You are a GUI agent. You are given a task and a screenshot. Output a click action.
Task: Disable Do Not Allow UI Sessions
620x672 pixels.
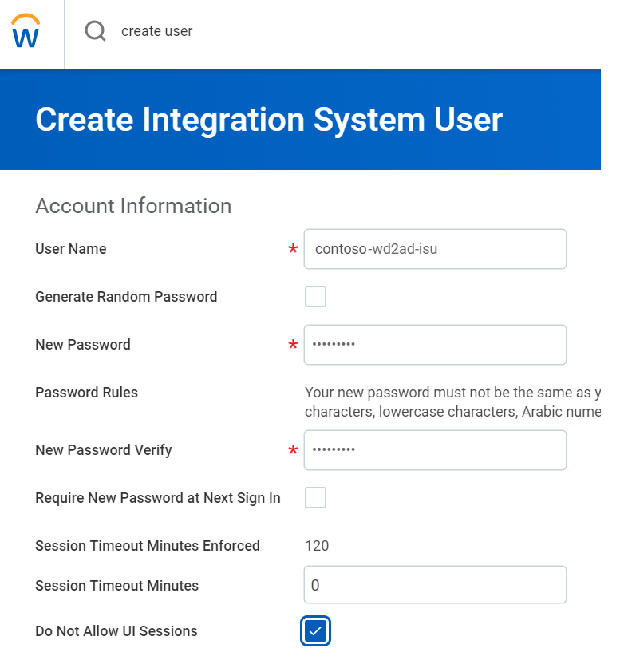(x=315, y=630)
